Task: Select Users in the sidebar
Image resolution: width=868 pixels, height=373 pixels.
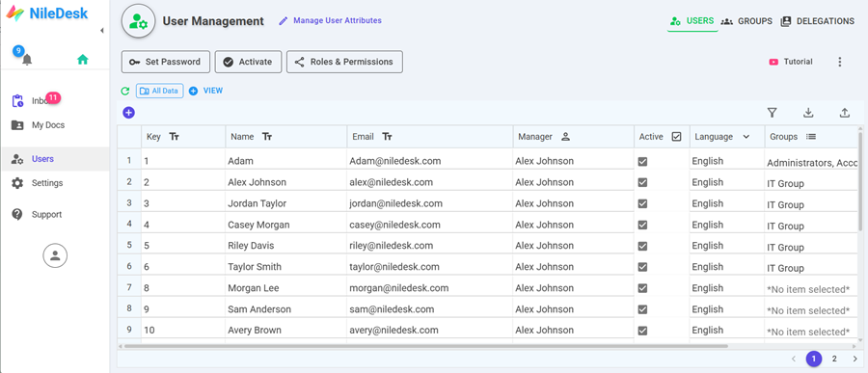Action: (54, 159)
